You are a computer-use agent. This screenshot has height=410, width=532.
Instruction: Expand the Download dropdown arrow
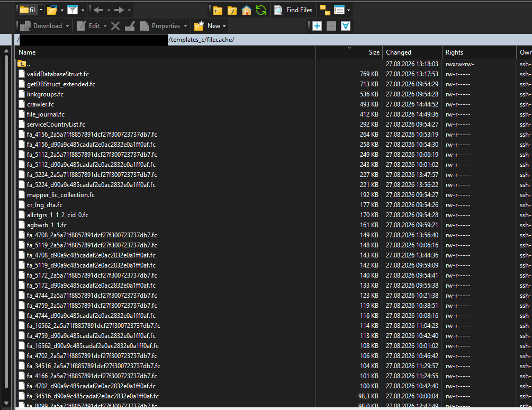[68, 26]
